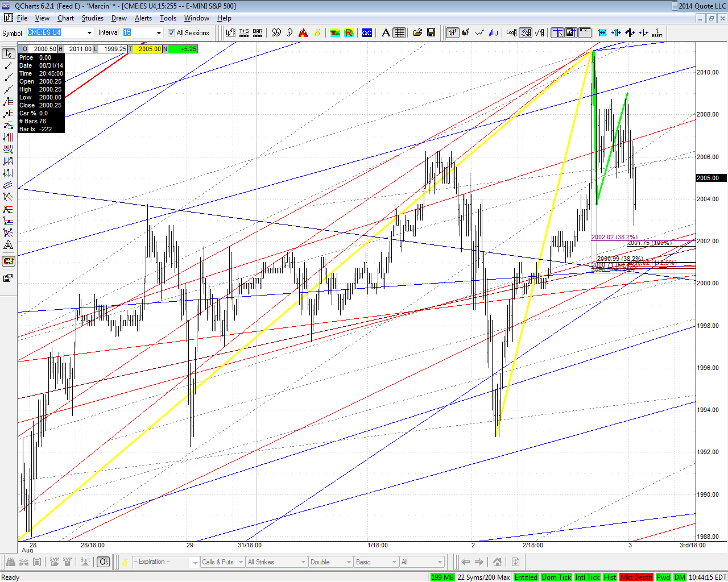Toggle the crosshair cursor mode button
728x582 pixels.
pos(557,33)
